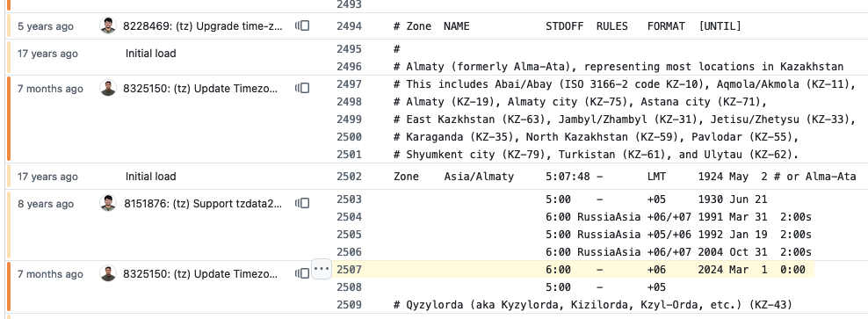Click '# Almaty (formerly Alma-Ata)' comment line
868x319 pixels.
pos(618,67)
